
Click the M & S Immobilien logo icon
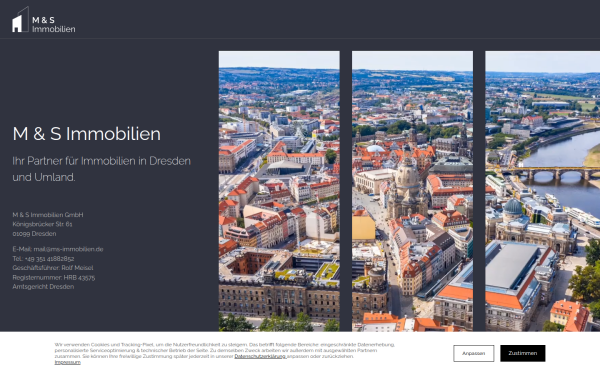20,19
